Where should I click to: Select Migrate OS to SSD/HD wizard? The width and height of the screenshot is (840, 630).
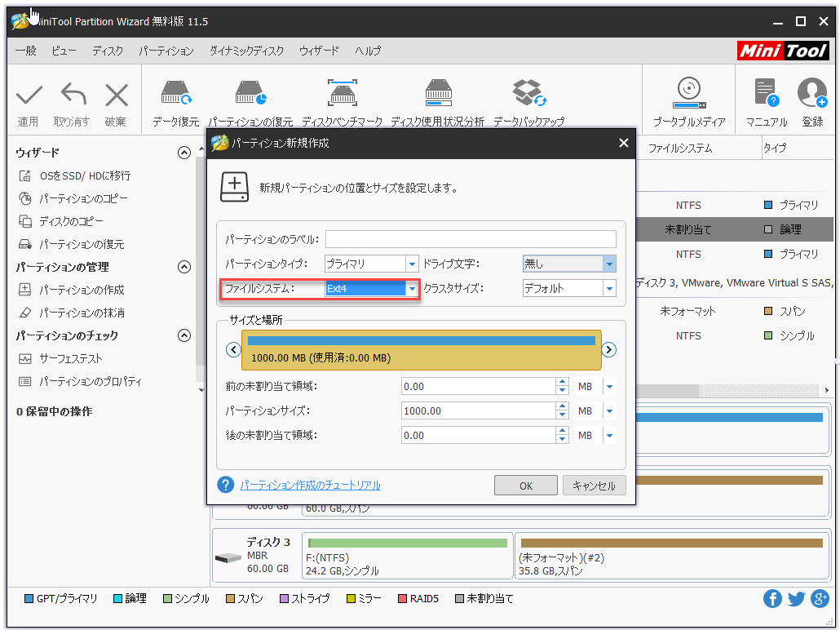(75, 176)
